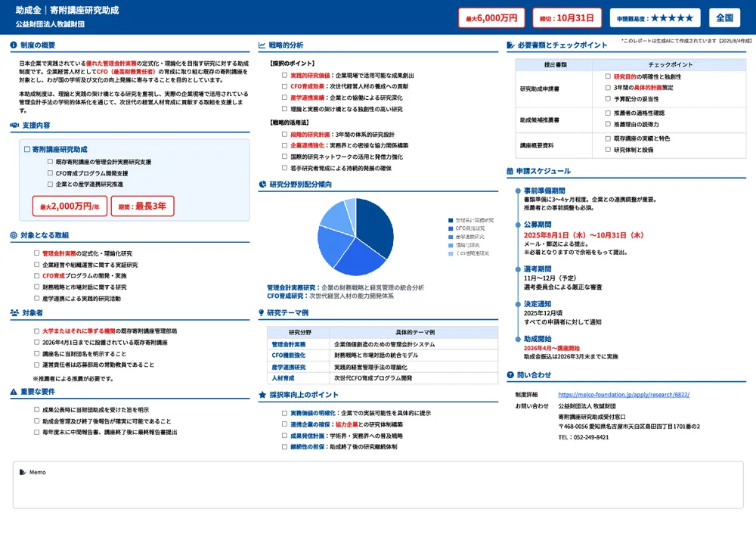Click the people icon beside 対象者

(14, 312)
